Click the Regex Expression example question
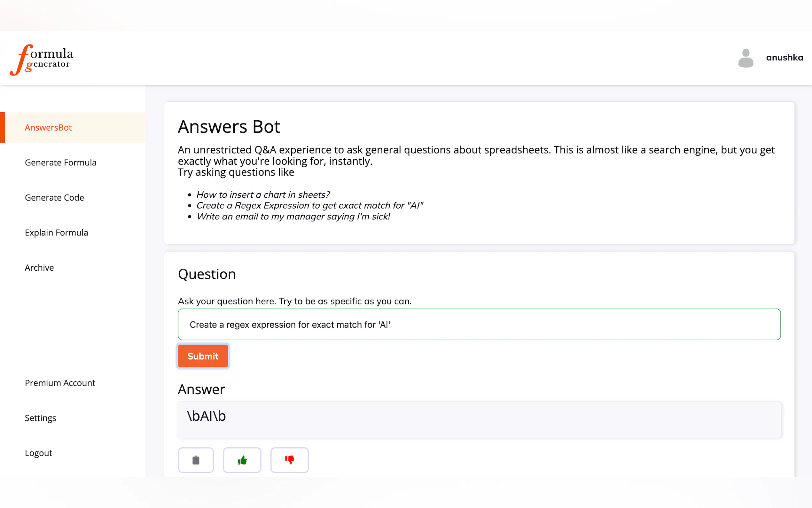The width and height of the screenshot is (812, 508). (x=309, y=205)
